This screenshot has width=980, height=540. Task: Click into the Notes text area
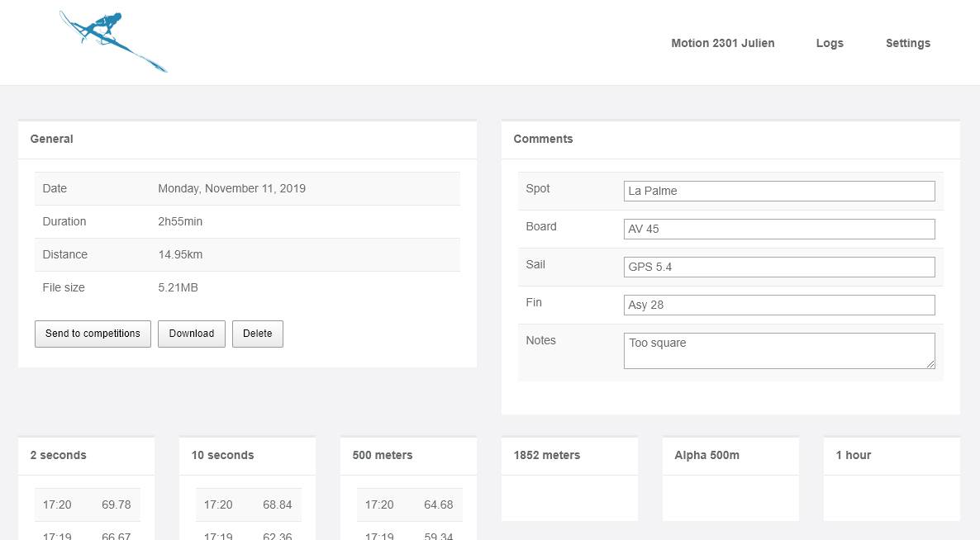pos(777,350)
